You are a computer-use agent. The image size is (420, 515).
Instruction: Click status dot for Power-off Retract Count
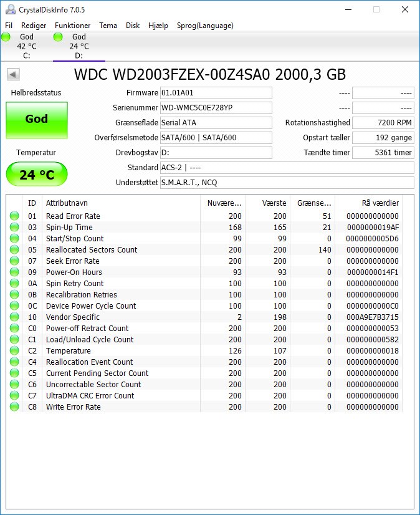pos(14,328)
